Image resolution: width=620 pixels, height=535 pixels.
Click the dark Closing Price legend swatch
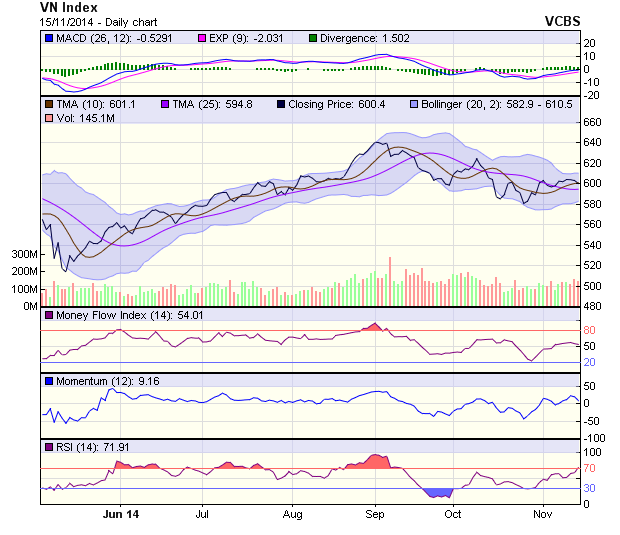pyautogui.click(x=282, y=104)
